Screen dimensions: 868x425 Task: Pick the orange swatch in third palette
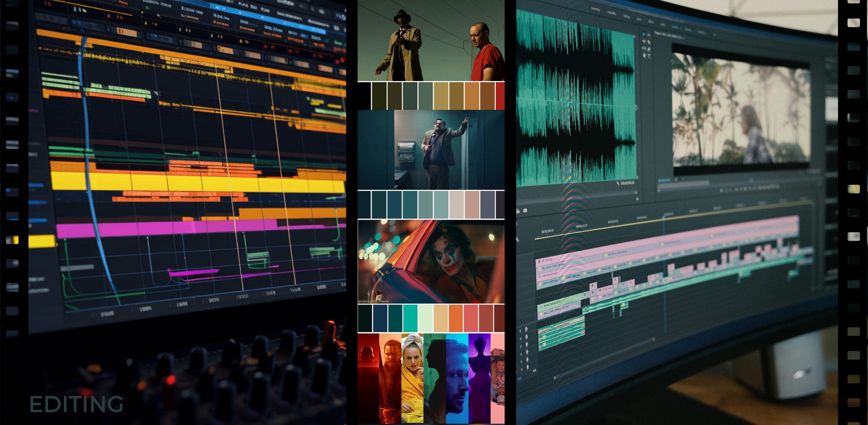click(x=456, y=318)
